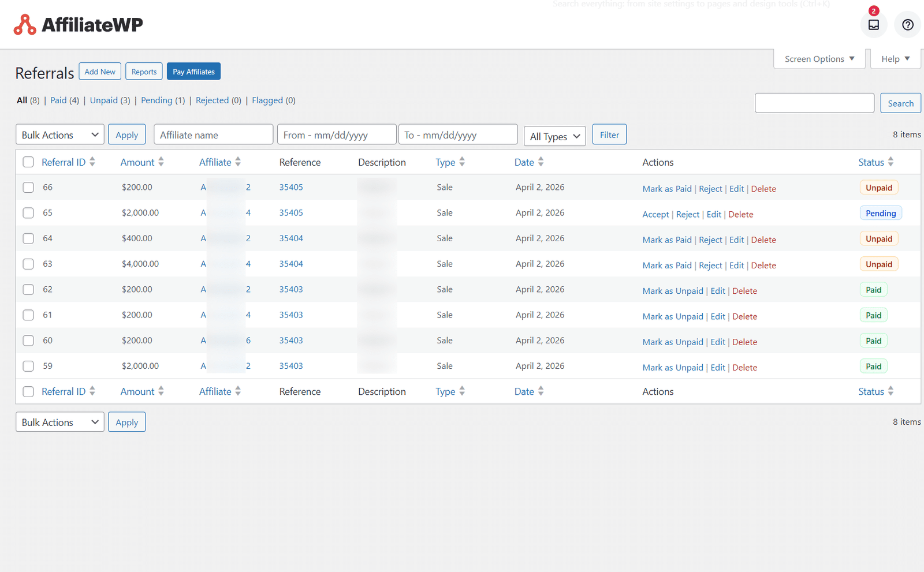924x572 pixels.
Task: Check the box for referral 60
Action: click(28, 341)
